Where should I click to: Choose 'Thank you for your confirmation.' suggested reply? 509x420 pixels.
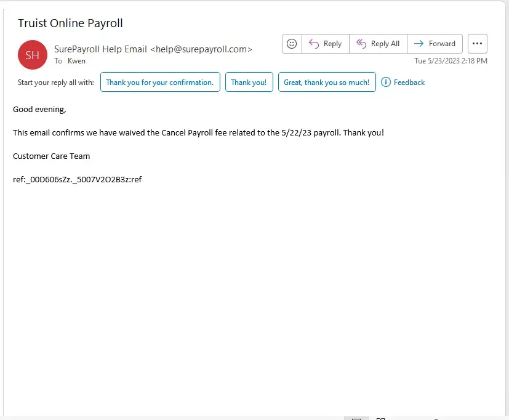(160, 83)
